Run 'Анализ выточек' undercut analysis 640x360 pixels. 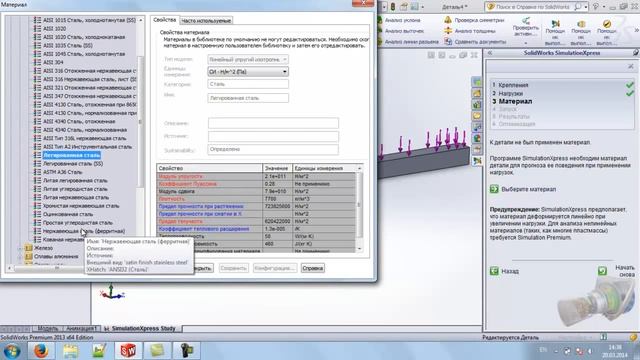click(x=404, y=31)
